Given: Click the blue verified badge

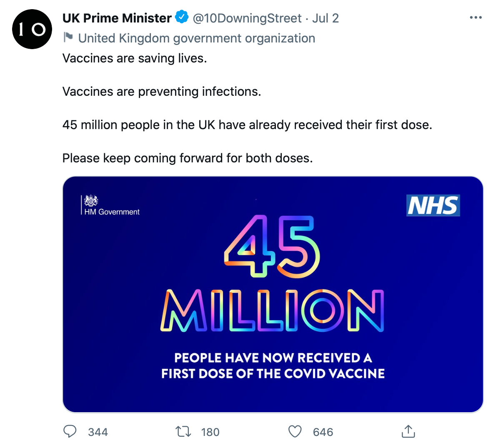Looking at the screenshot, I should (x=181, y=17).
